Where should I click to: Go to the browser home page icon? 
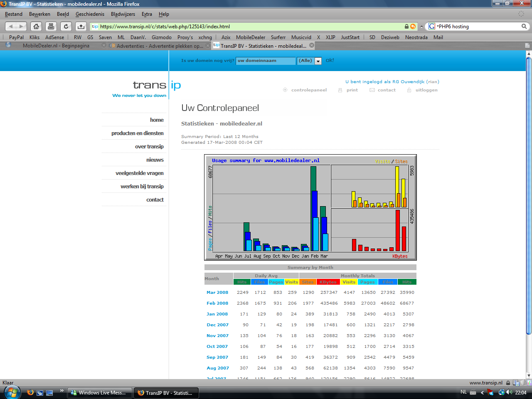tap(36, 26)
